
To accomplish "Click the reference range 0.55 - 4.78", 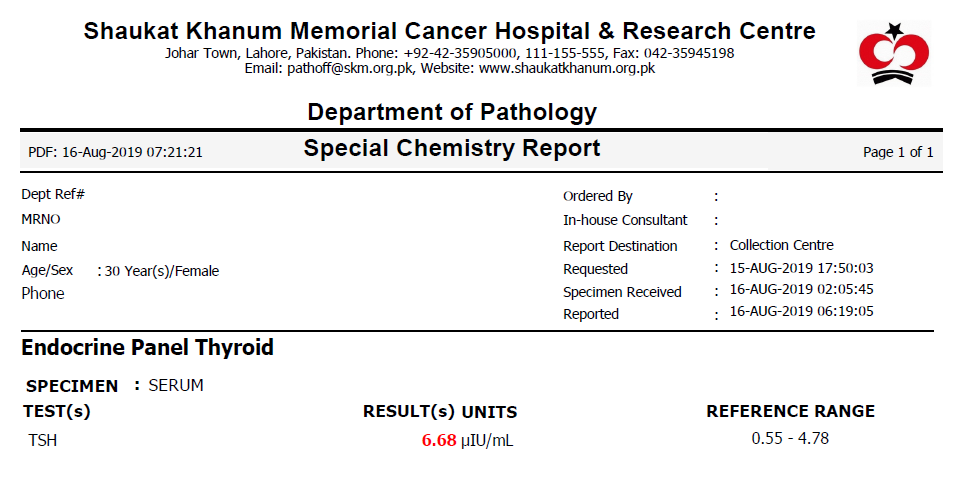I will pyautogui.click(x=790, y=438).
